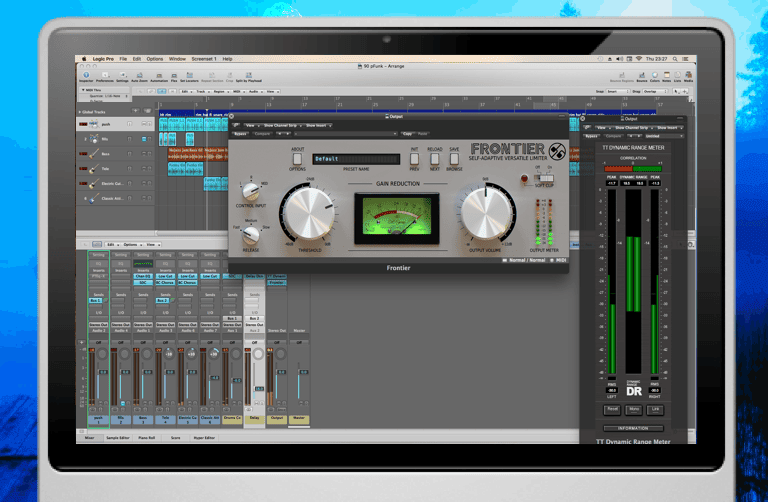Click the Gain Reduction VU meter display

coord(397,217)
